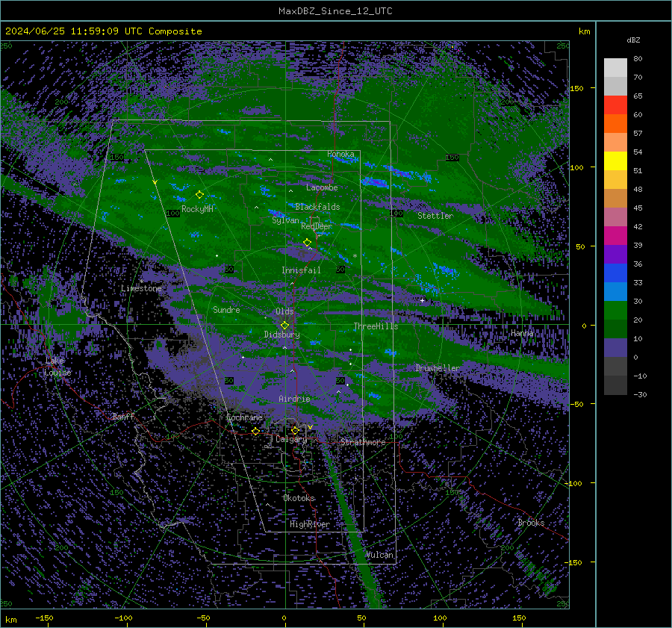Select the magenta 39–42 dBZ legend swatch
Screen dimensions: 672x628
615,236
